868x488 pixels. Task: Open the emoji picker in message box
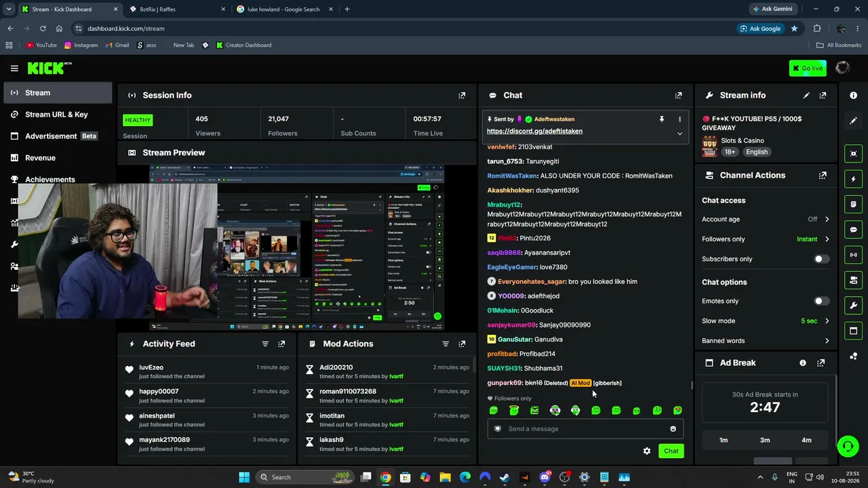point(673,429)
